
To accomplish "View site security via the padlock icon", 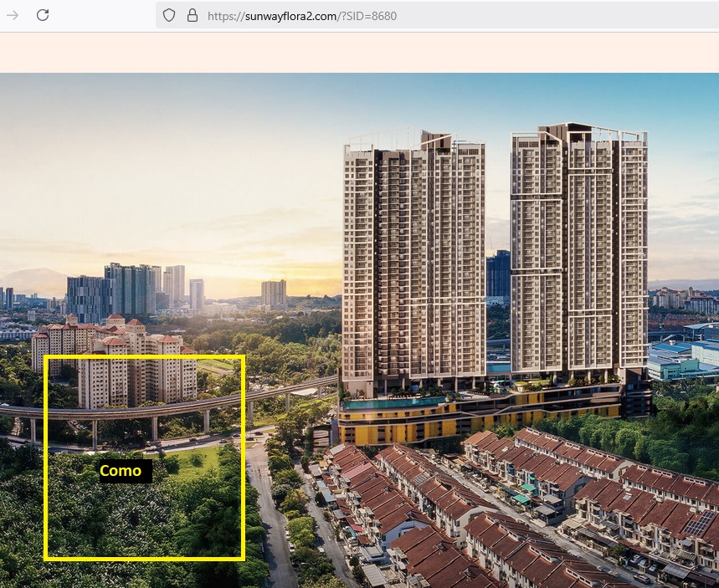I will coord(192,15).
